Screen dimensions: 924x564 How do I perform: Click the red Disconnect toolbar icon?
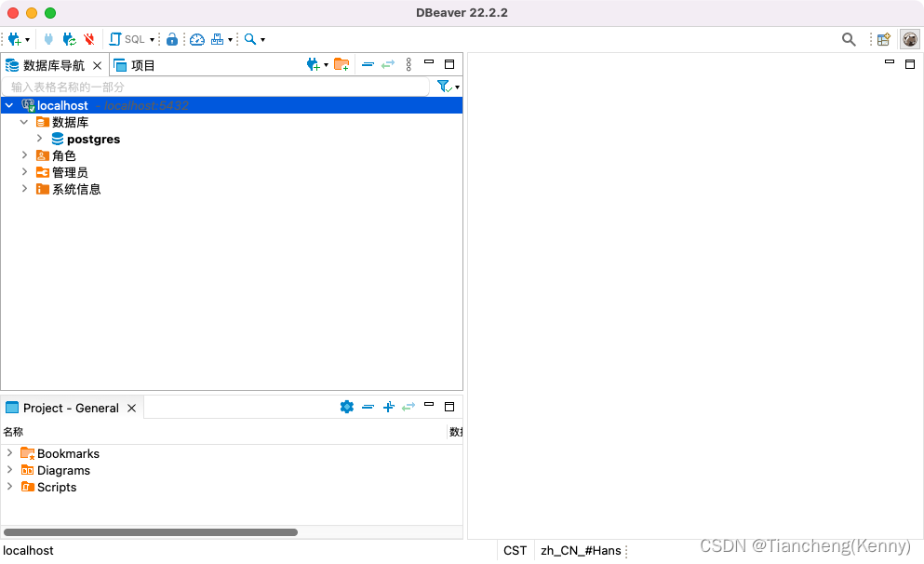point(89,39)
